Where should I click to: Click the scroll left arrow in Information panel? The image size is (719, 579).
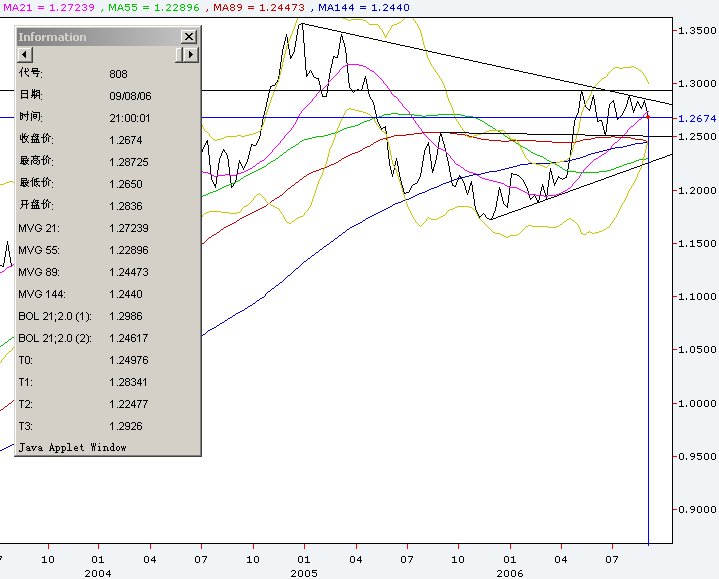pos(23,54)
